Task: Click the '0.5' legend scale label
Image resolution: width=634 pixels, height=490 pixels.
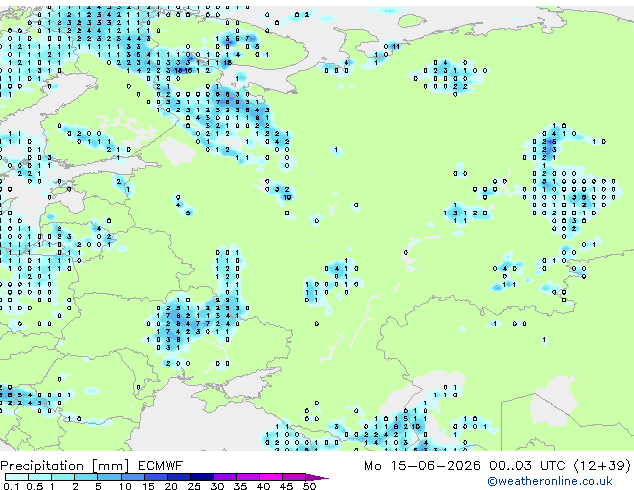Action: click(x=35, y=486)
